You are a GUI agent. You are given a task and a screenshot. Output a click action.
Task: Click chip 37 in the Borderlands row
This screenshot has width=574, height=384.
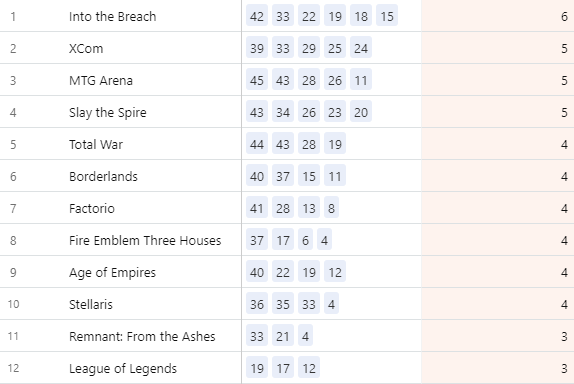click(x=283, y=176)
